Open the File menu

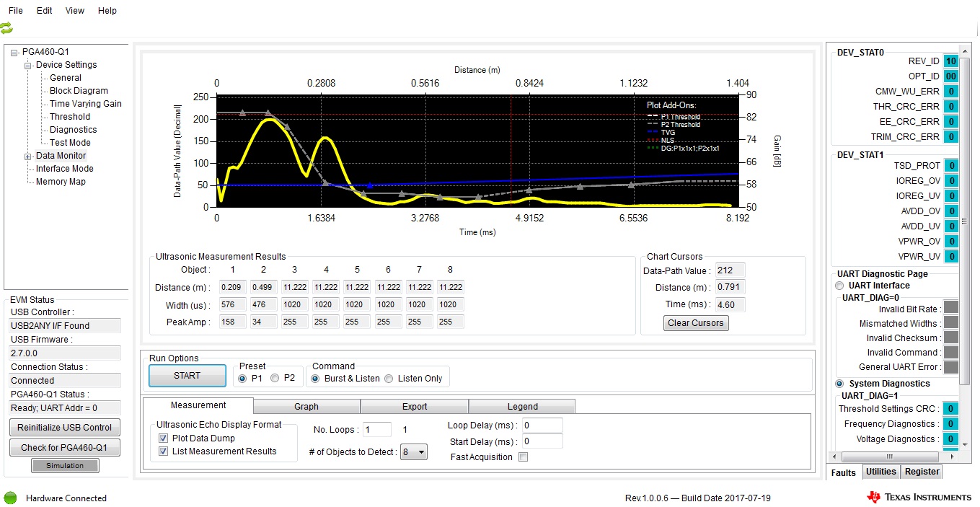15,11
